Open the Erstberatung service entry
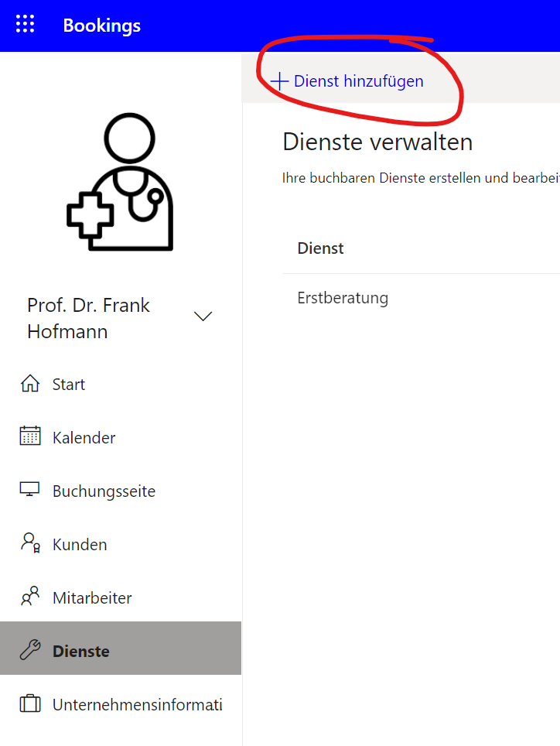 coord(343,298)
